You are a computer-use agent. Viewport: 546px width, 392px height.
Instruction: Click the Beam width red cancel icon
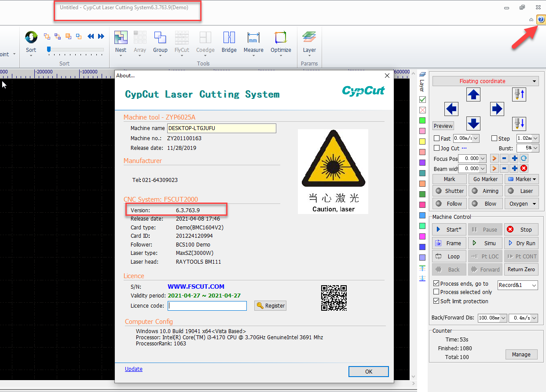coord(524,168)
